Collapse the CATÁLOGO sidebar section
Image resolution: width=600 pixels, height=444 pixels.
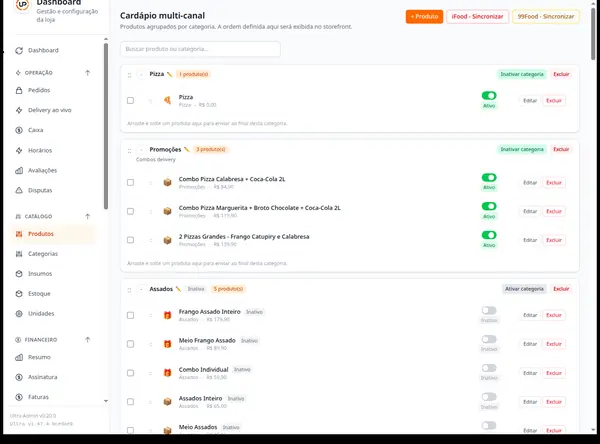pyautogui.click(x=88, y=216)
